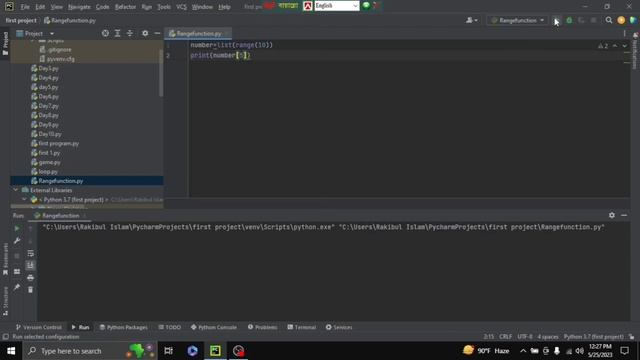Open the Version Control tool window
Screen dimensions: 640x360
[x=39, y=327]
